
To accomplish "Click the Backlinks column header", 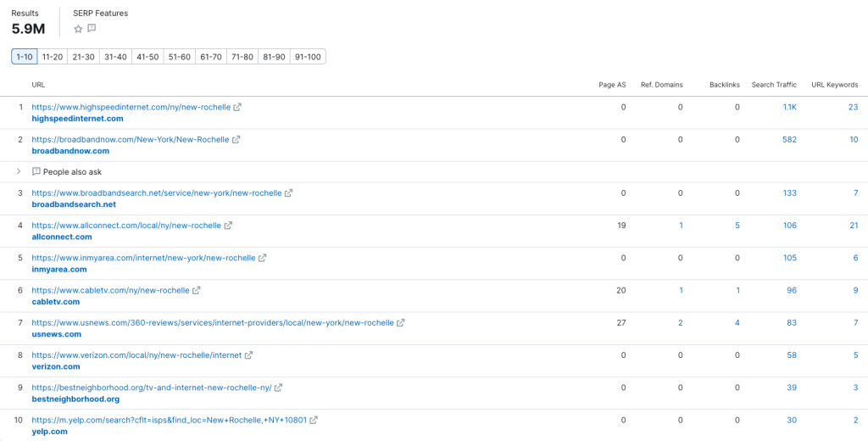I will [x=725, y=85].
